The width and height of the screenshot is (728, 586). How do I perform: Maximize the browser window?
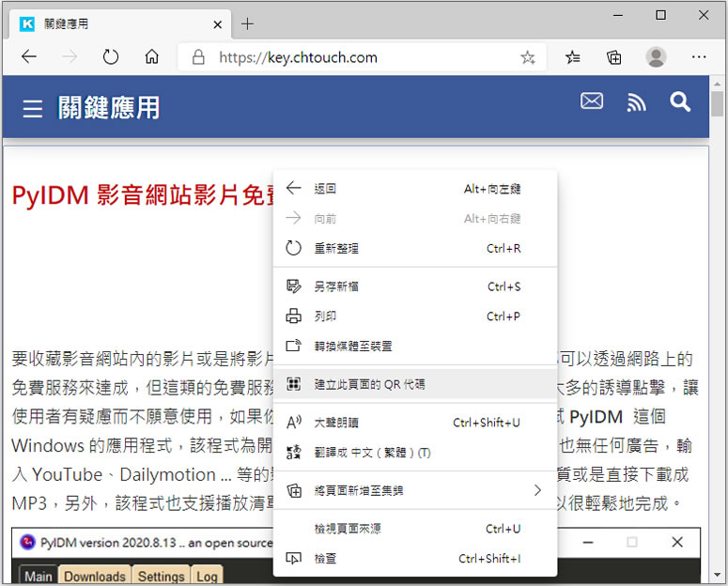[660, 15]
